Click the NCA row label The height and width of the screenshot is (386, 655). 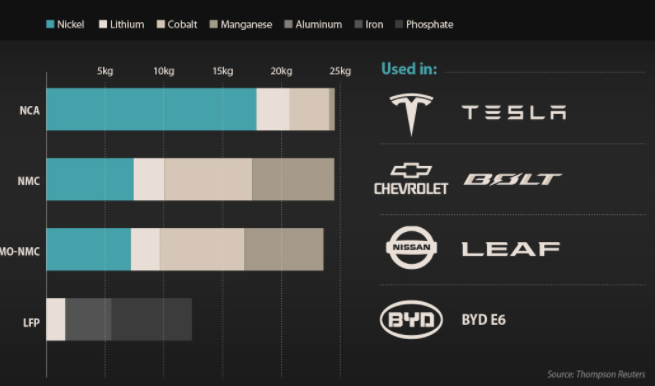[30, 110]
